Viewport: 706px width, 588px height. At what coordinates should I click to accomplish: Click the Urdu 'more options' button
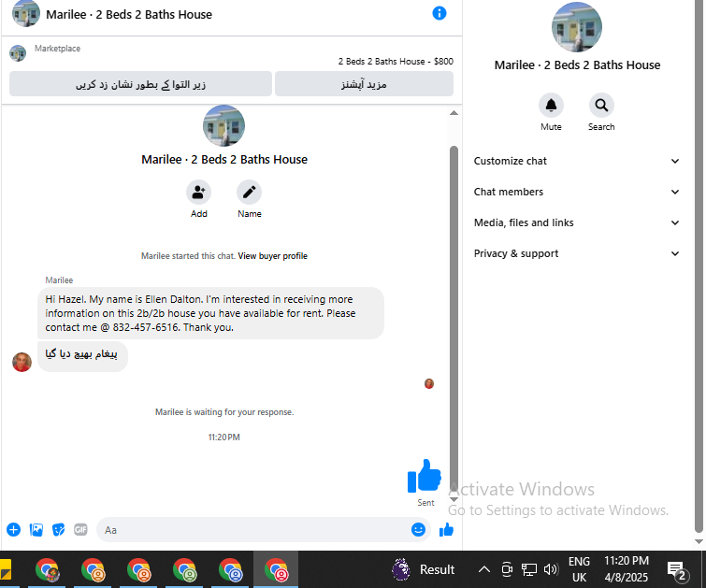pyautogui.click(x=364, y=84)
